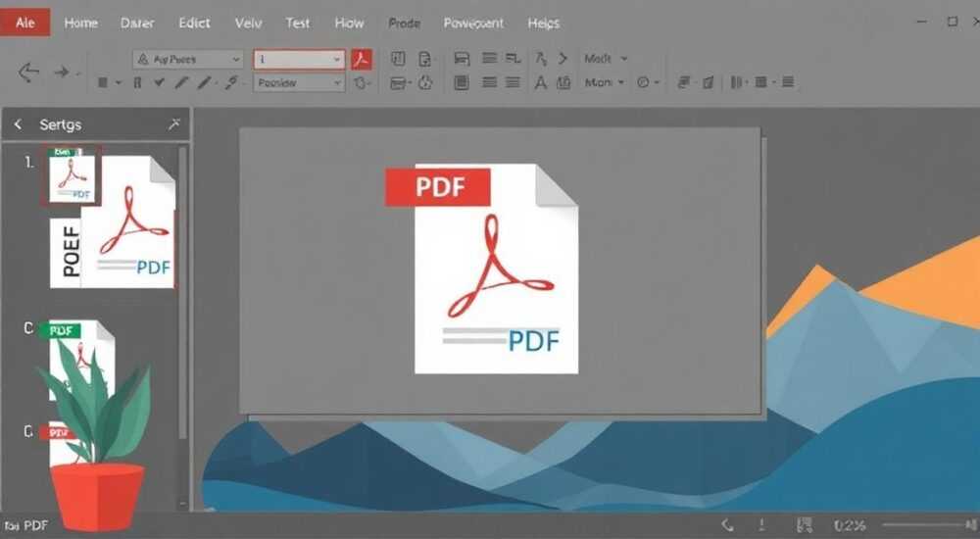Click the save disk icon in top row
Image resolution: width=980 pixels, height=539 pixels.
462,59
